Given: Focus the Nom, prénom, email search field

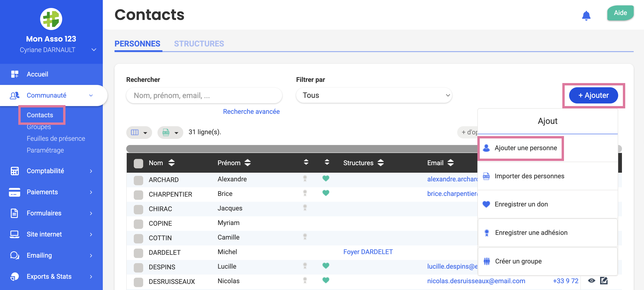Looking at the screenshot, I should coord(204,95).
